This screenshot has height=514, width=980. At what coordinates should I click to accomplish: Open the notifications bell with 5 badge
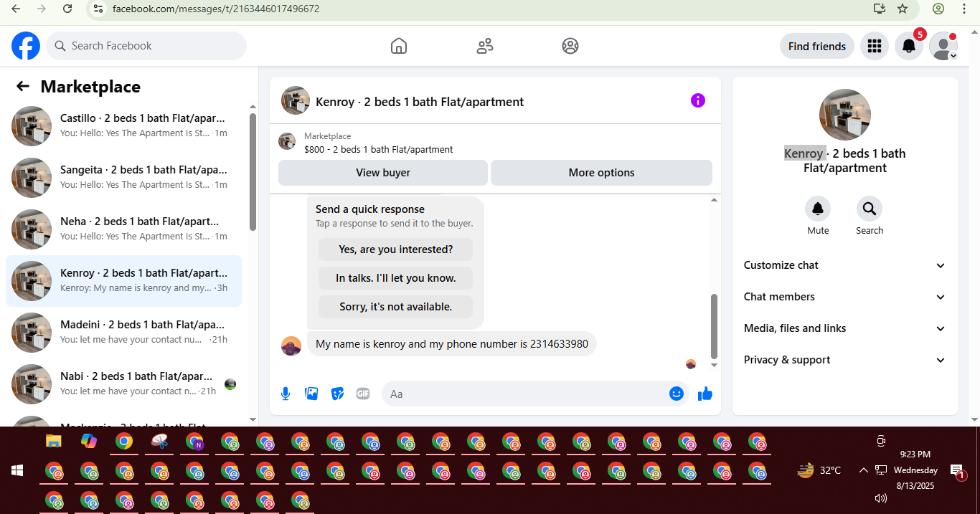click(909, 46)
